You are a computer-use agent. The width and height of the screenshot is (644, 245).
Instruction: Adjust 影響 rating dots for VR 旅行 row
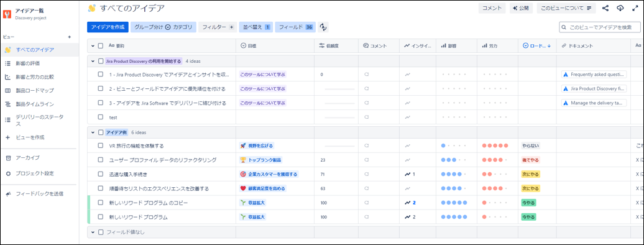pyautogui.click(x=454, y=146)
